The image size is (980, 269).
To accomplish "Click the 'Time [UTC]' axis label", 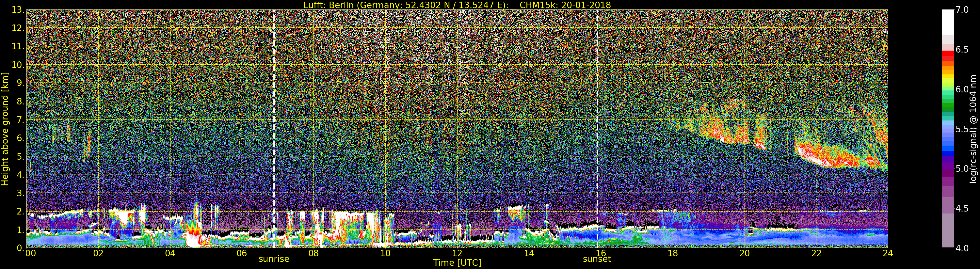I will 457,263.
